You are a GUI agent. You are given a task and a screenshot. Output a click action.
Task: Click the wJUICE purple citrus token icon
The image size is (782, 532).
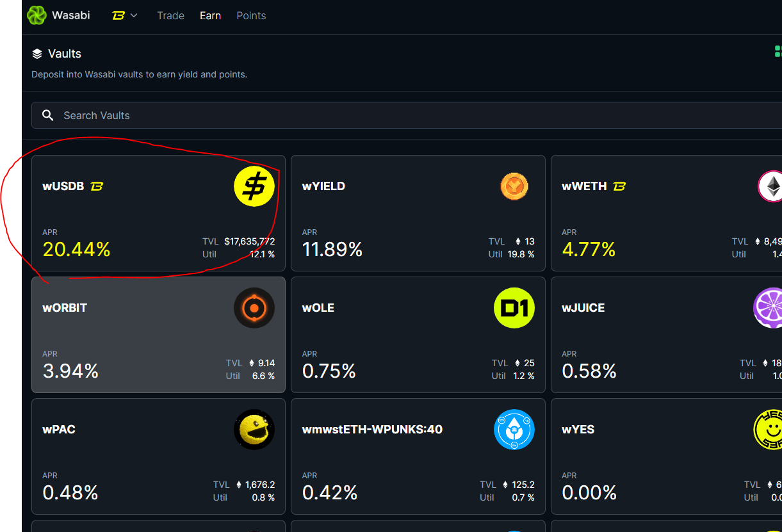pyautogui.click(x=768, y=308)
